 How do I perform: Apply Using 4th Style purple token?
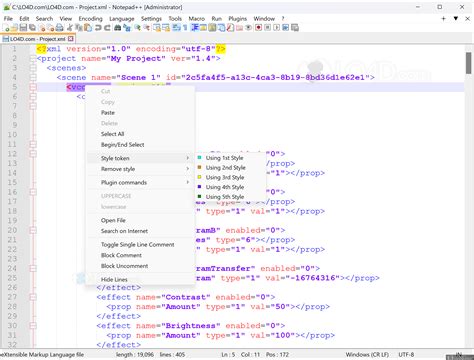pos(230,187)
